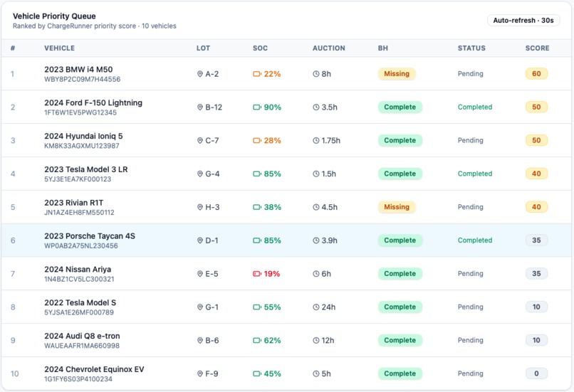574x392 pixels.
Task: Click clock icon beside 24h auction
Action: tap(316, 307)
